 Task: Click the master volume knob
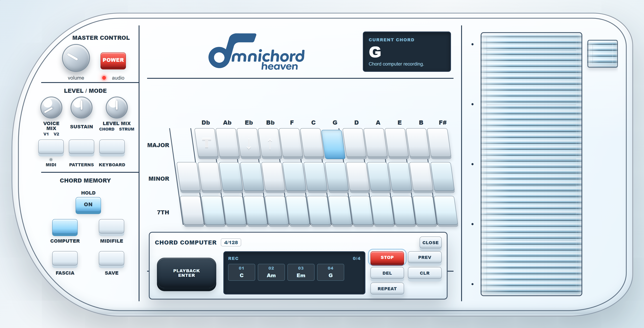[76, 58]
